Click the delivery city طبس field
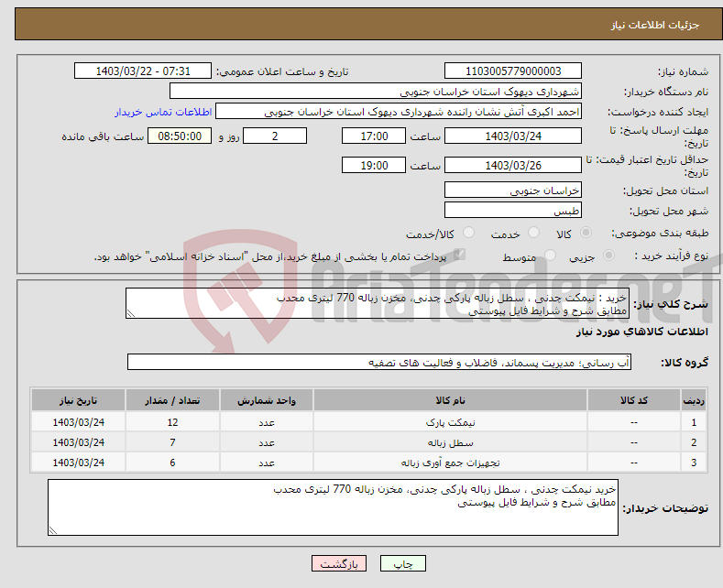Image resolution: width=723 pixels, height=588 pixels. [513, 210]
